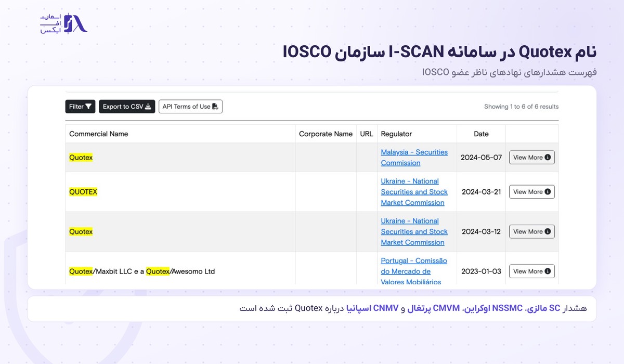The height and width of the screenshot is (364, 624).
Task: Click info icon in 2023-01-03 View More
Action: pos(548,271)
